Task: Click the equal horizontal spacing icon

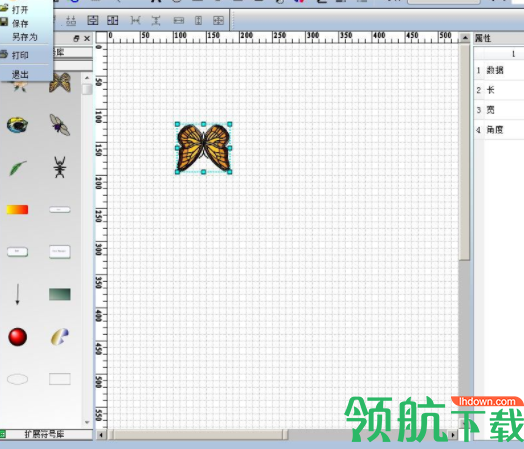Action: click(x=135, y=21)
